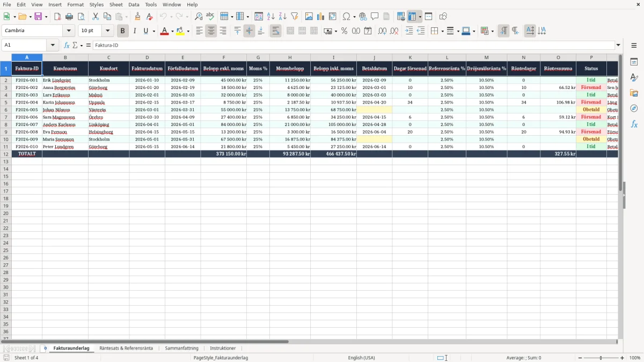Click the zoom slider in status bar
This screenshot has height=362, width=644.
tap(601, 358)
